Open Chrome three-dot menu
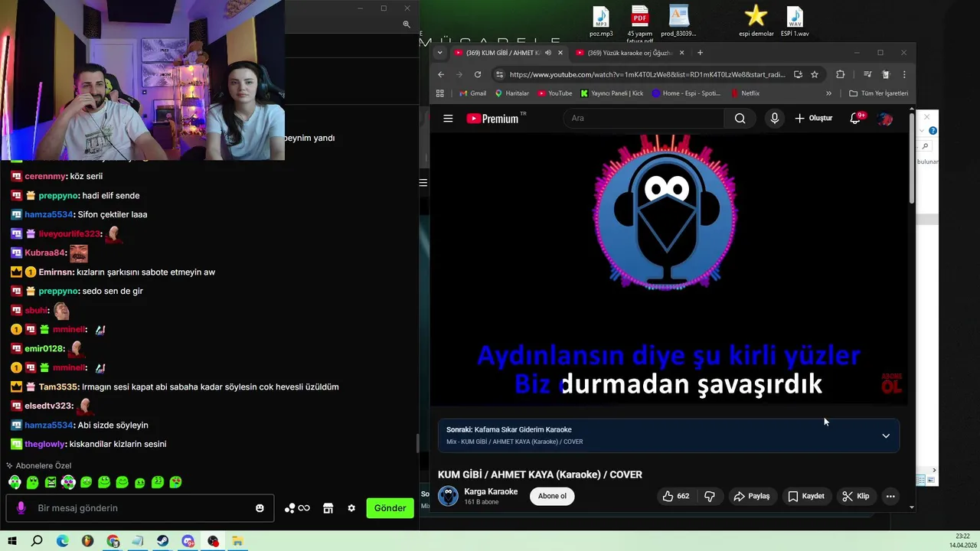The image size is (980, 551). tap(904, 74)
